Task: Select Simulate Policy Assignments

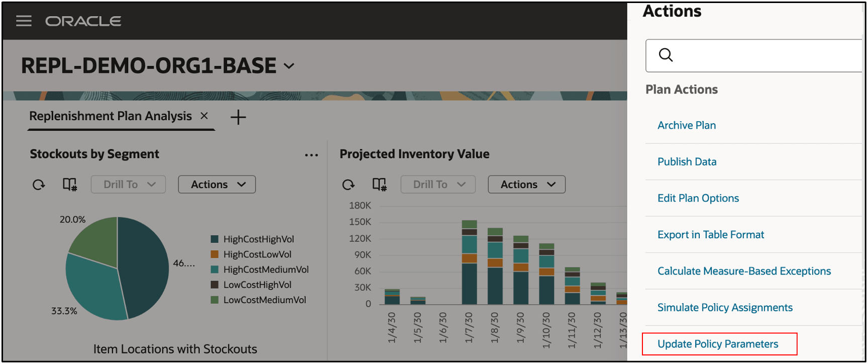Action: [x=725, y=307]
